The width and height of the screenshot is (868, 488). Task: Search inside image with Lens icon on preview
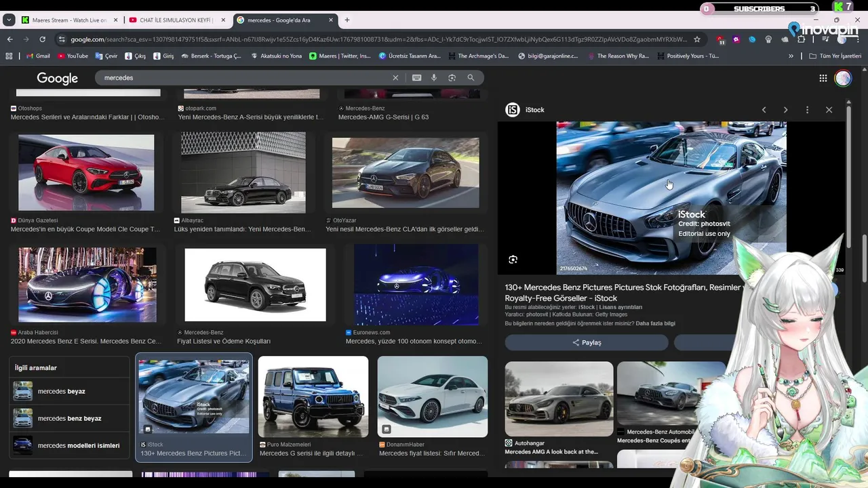coord(513,260)
